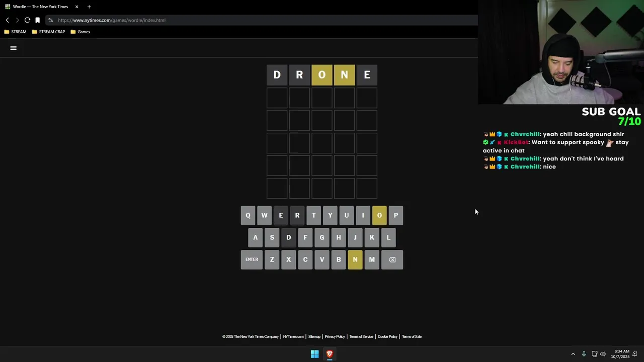Click the browser forward arrow
This screenshot has height=362, width=644.
tap(17, 20)
